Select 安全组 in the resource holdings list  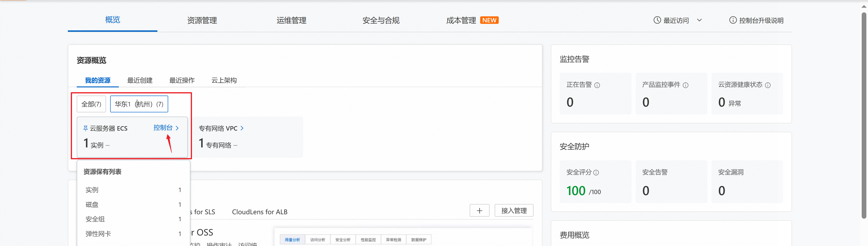95,219
